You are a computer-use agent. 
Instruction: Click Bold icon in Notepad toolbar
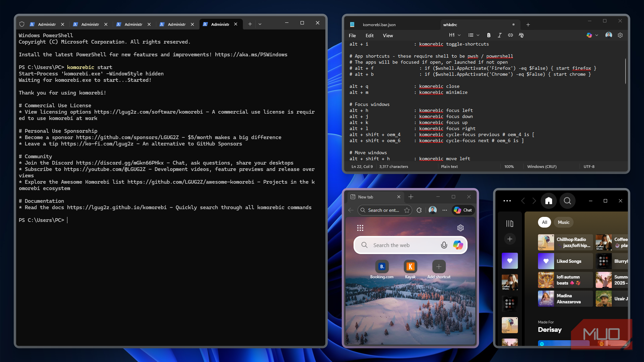[489, 35]
